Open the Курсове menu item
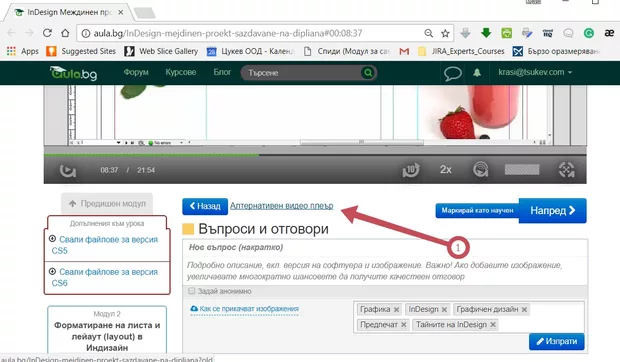This screenshot has width=620, height=362. pyautogui.click(x=181, y=72)
